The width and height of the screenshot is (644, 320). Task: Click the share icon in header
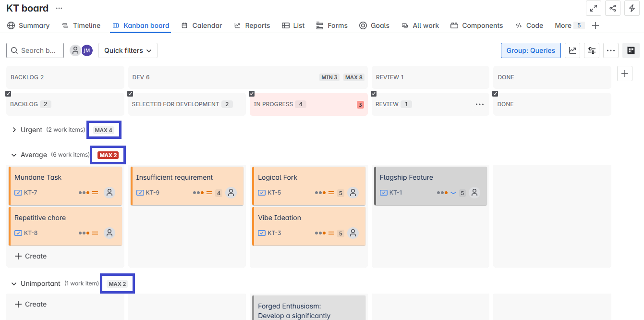click(x=612, y=8)
